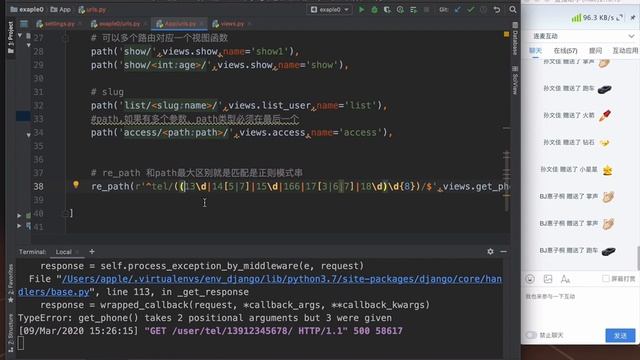This screenshot has width=640, height=360.
Task: Click the re_path line 38 code
Action: (x=300, y=187)
